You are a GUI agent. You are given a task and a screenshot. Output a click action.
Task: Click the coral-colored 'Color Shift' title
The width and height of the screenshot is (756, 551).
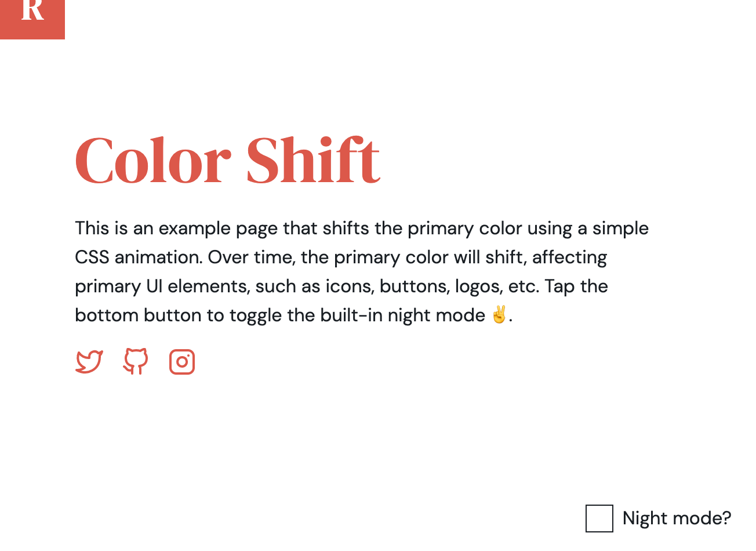227,161
